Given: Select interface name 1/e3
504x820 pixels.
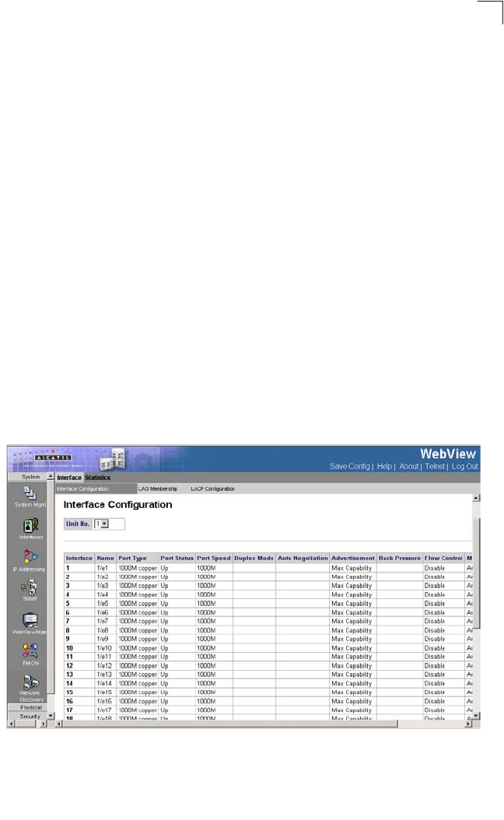Looking at the screenshot, I should tap(103, 586).
